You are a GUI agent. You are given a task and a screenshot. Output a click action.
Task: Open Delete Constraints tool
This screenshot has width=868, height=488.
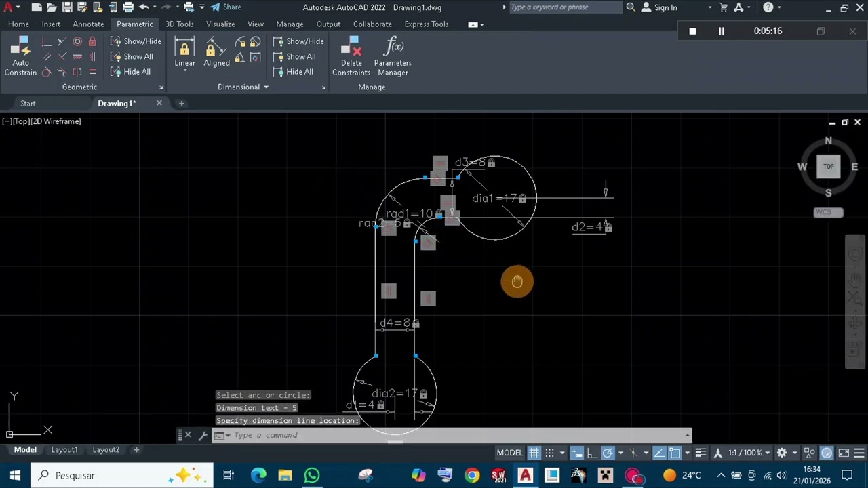pyautogui.click(x=351, y=56)
